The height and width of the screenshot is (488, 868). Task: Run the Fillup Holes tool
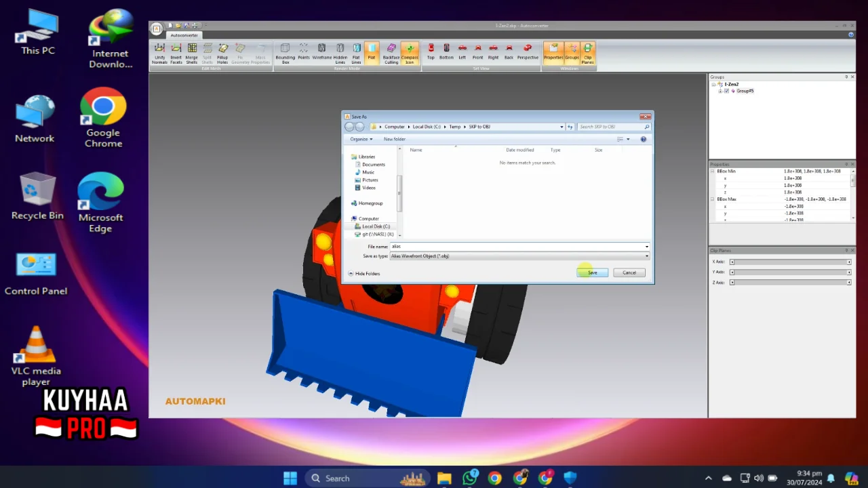tap(222, 53)
